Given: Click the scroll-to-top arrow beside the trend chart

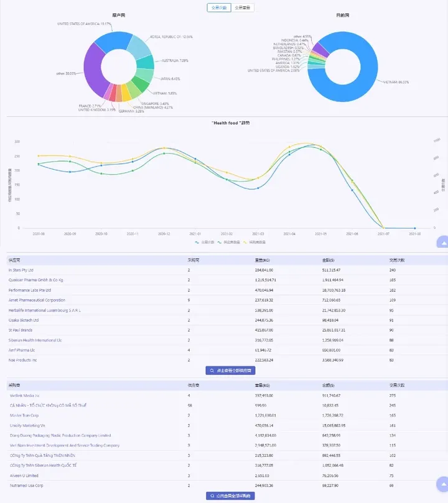Looking at the screenshot, I should tap(443, 242).
